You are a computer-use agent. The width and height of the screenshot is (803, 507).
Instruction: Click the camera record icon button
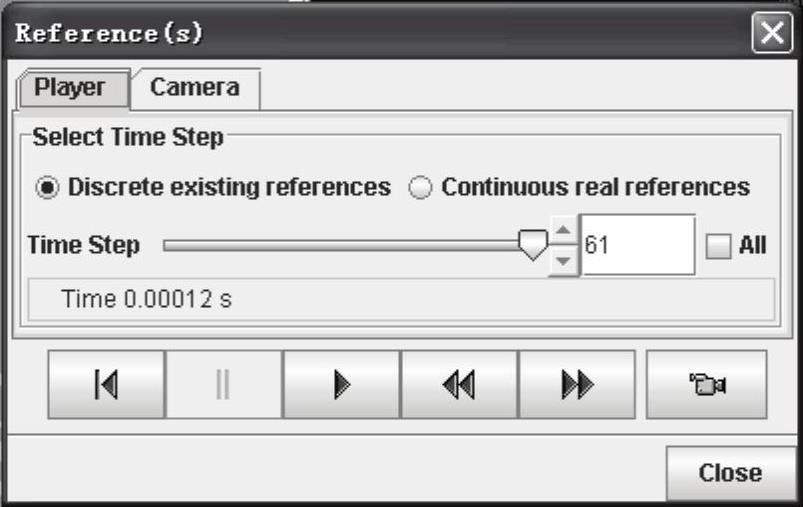coord(706,385)
